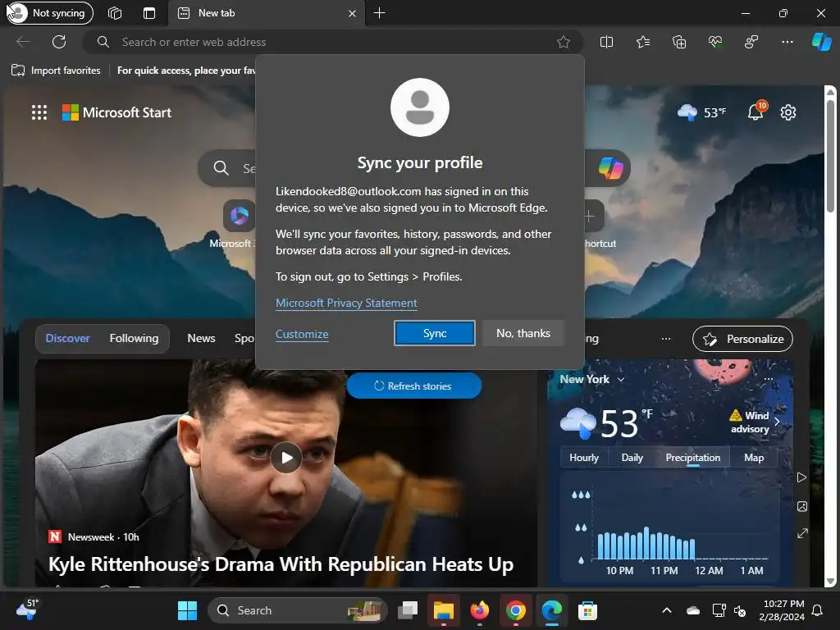Add this page to favorites star
This screenshot has width=840, height=630.
tap(563, 42)
